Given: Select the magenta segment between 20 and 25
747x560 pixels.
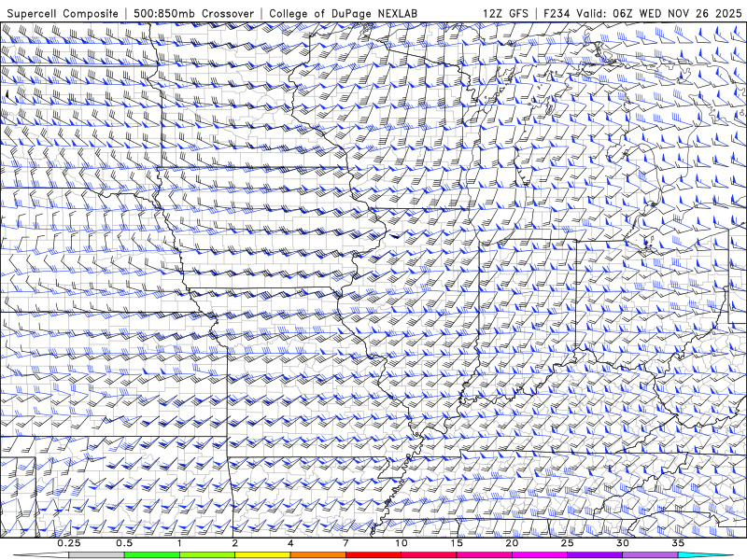Looking at the screenshot, I should pos(540,555).
